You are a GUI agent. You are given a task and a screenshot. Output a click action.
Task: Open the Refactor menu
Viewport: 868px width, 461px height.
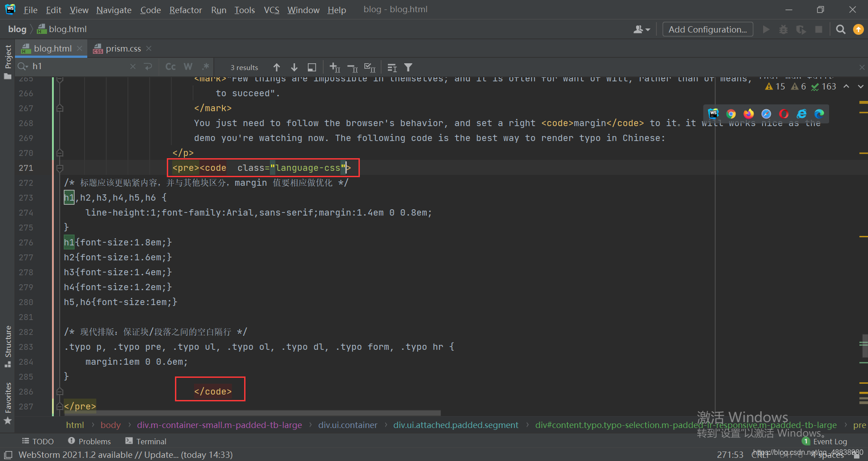(185, 10)
